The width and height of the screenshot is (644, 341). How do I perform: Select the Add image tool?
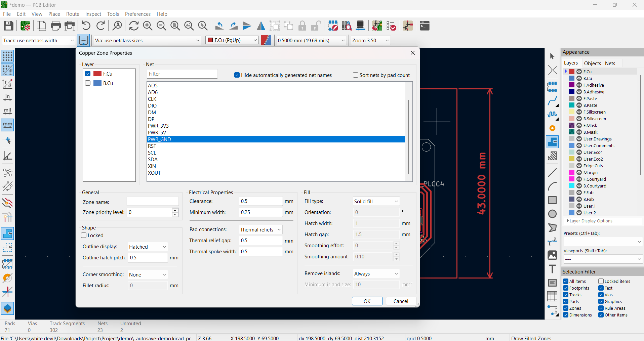point(552,255)
